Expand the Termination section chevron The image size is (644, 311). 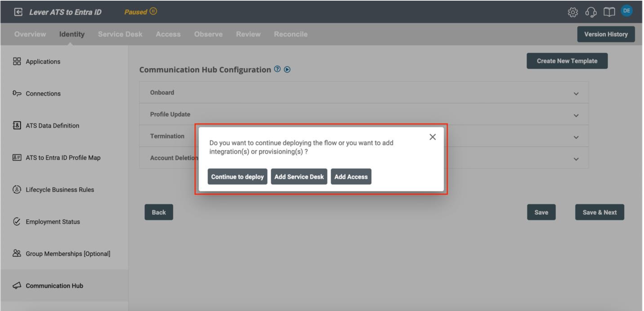click(x=576, y=137)
